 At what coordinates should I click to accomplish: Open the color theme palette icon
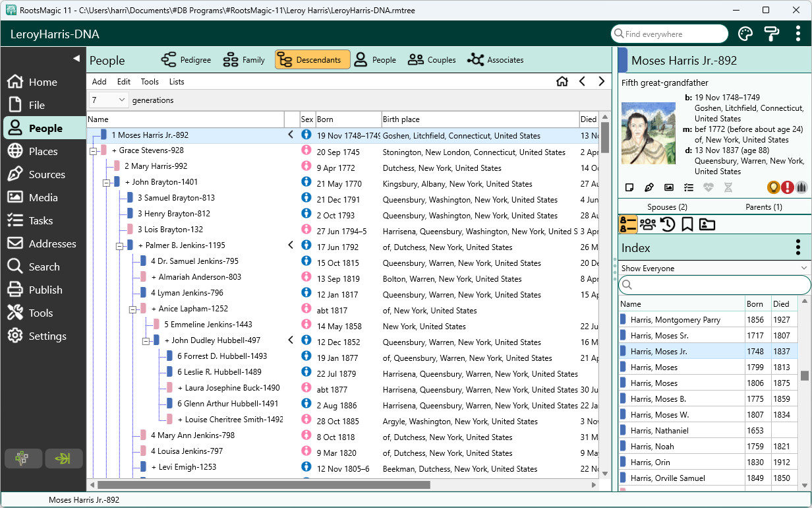click(x=745, y=34)
